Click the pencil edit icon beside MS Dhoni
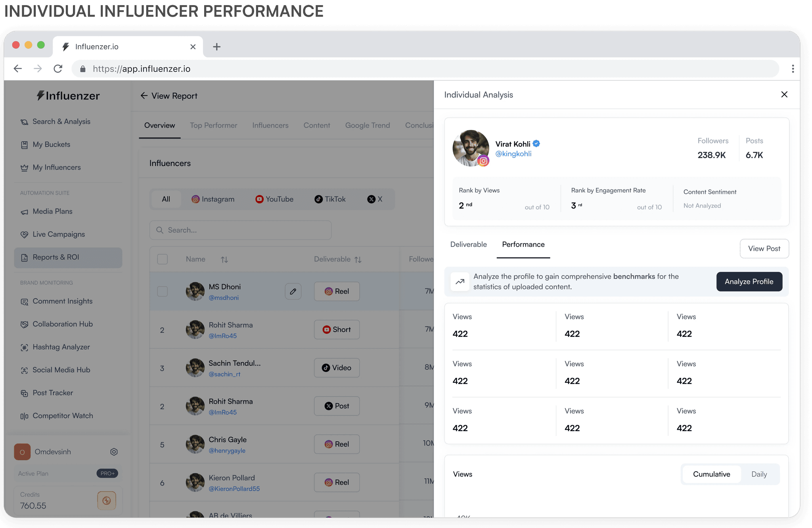This screenshot has height=528, width=812. 293,291
